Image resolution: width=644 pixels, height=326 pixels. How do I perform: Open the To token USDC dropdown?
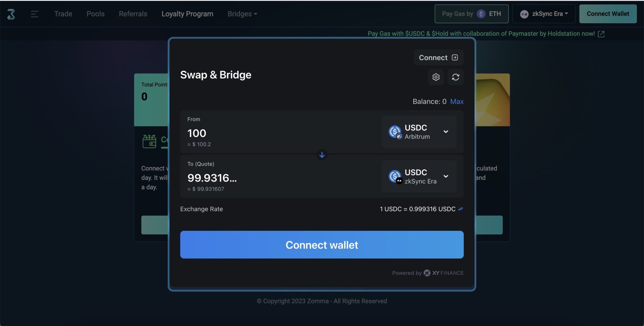pos(446,176)
